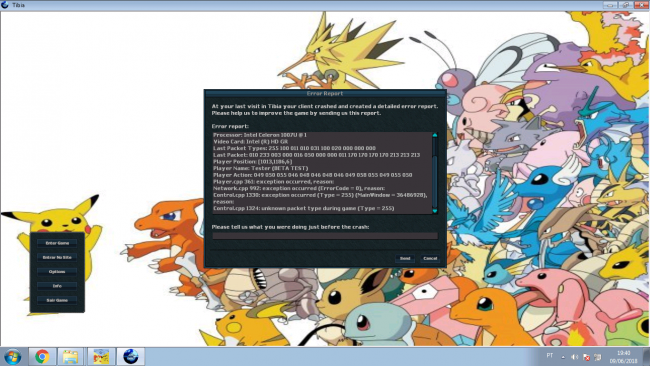Click the Network.cpp 992 exception line
650x366 pixels.
(299, 188)
